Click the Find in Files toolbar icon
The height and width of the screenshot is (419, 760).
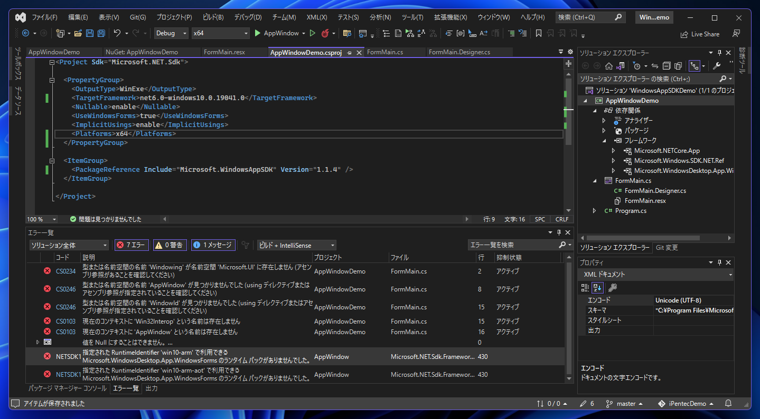point(347,33)
